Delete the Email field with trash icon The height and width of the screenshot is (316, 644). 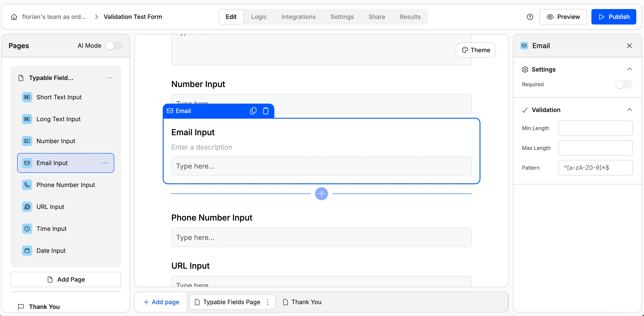266,111
